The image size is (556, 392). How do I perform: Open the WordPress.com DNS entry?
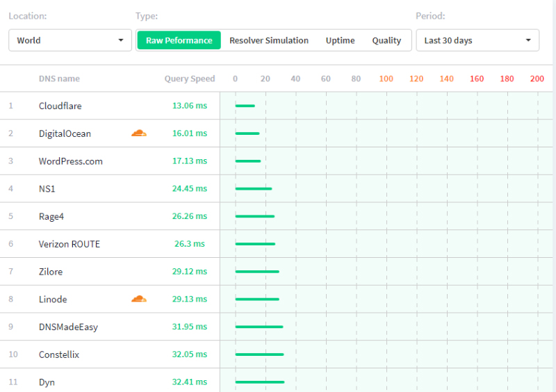coord(71,161)
